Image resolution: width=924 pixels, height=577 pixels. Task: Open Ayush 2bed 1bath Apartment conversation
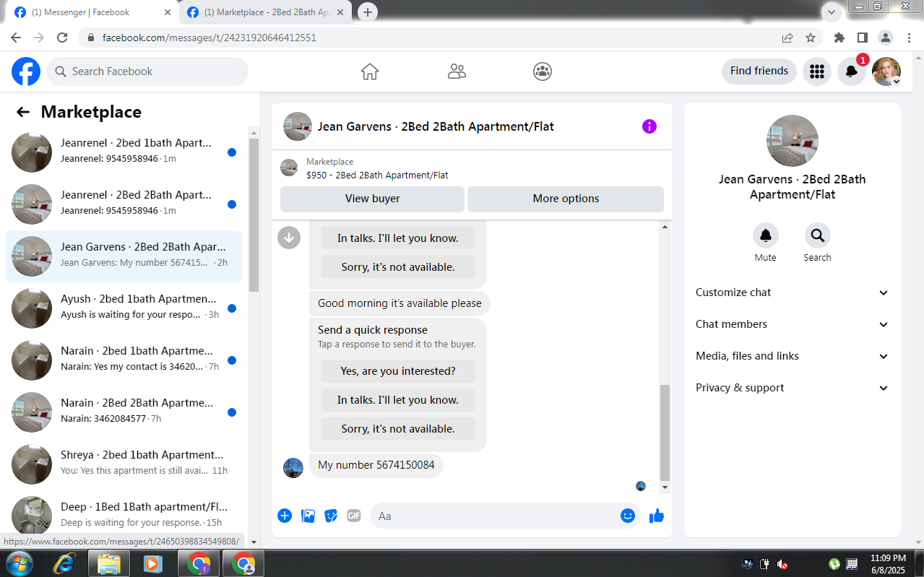[124, 308]
